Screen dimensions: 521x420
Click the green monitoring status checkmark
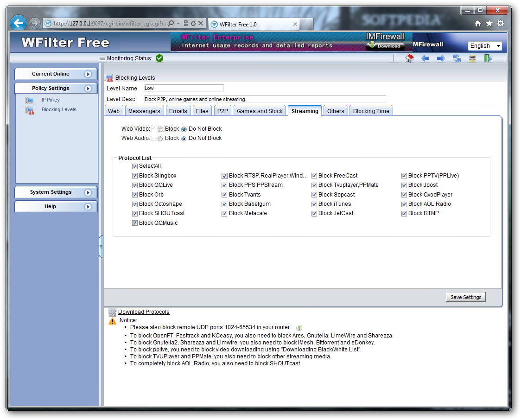point(159,58)
